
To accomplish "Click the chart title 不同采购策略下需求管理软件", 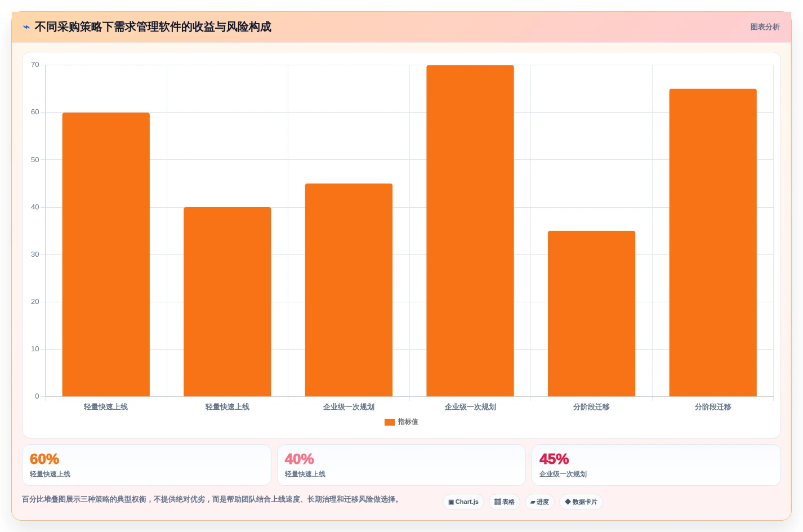I will coord(153,27).
